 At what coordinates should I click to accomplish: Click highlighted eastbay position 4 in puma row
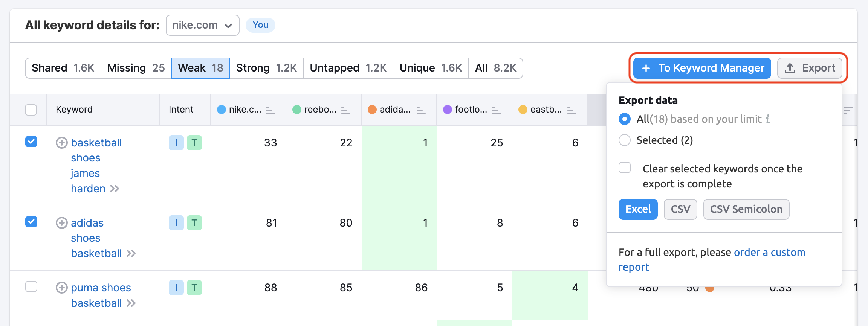[x=550, y=295]
